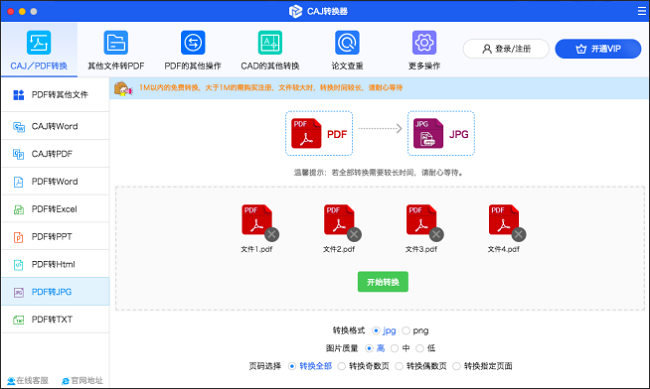Open the CAD的其他转换 toolbar tab
The height and width of the screenshot is (389, 650).
[270, 50]
